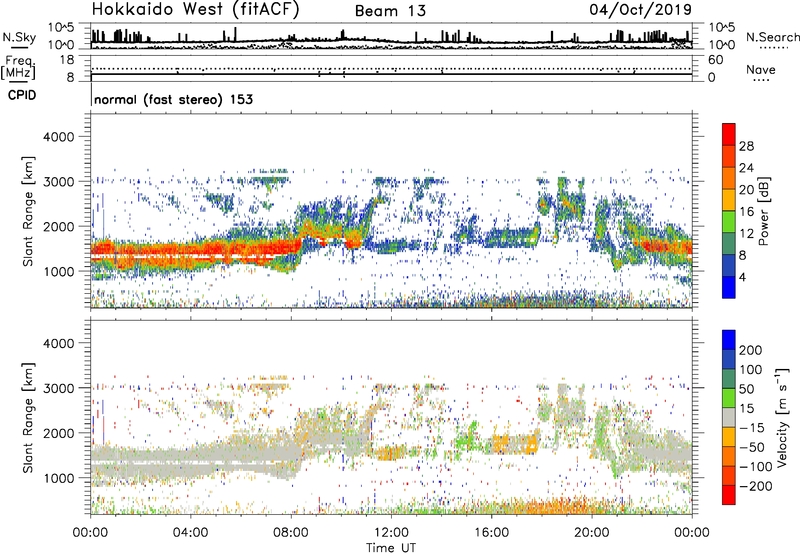This screenshot has width=800, height=554.
Task: Click the '04:00' time tick label
Action: [190, 533]
